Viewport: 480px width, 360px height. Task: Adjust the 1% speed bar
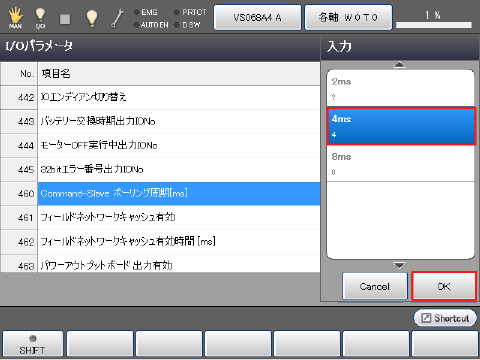pos(434,25)
